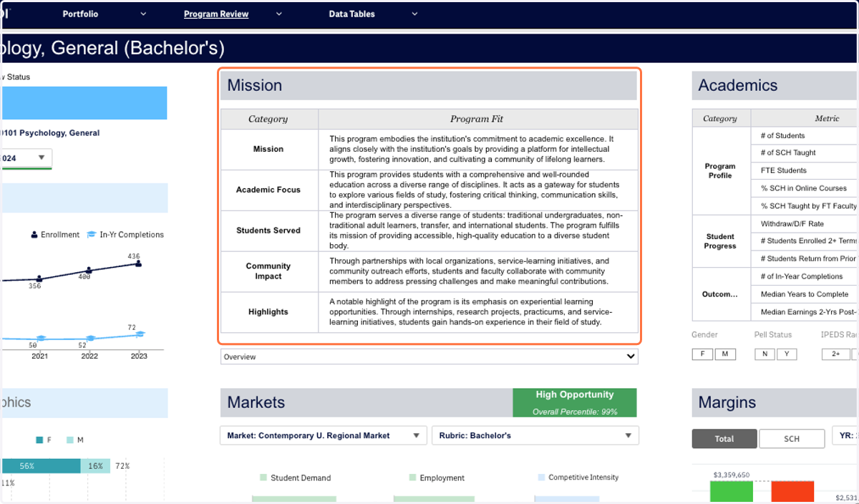Screen dimensions: 859x504
Task: Click # of In-Year Completions metric
Action: [802, 276]
